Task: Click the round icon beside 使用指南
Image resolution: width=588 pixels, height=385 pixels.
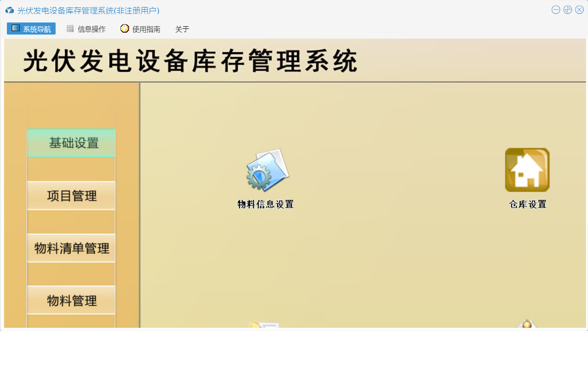Action: (x=125, y=29)
